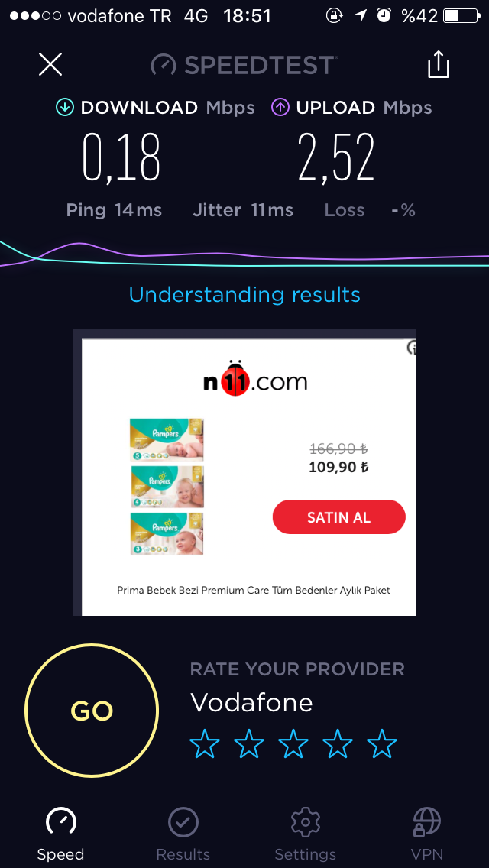Tap the purple upload arrow icon
Image resolution: width=489 pixels, height=868 pixels.
280,108
